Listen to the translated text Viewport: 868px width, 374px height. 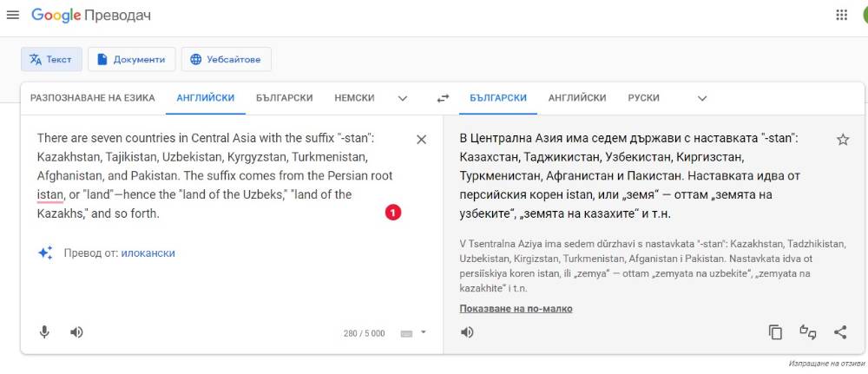pos(467,332)
